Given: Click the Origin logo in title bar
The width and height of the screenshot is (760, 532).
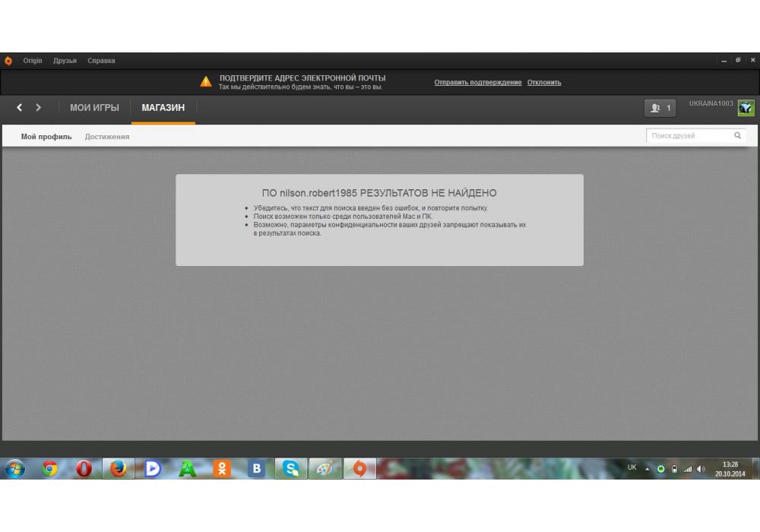Looking at the screenshot, I should 8,61.
